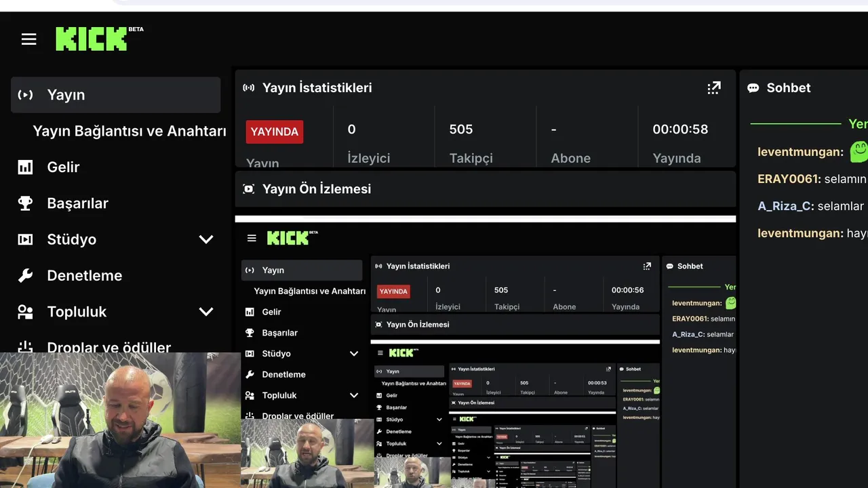Click the Gelir icon in preview sidebar

tap(250, 312)
